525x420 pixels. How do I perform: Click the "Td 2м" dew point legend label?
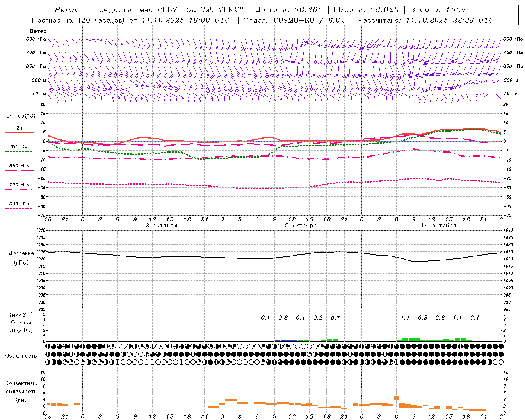[x=19, y=147]
